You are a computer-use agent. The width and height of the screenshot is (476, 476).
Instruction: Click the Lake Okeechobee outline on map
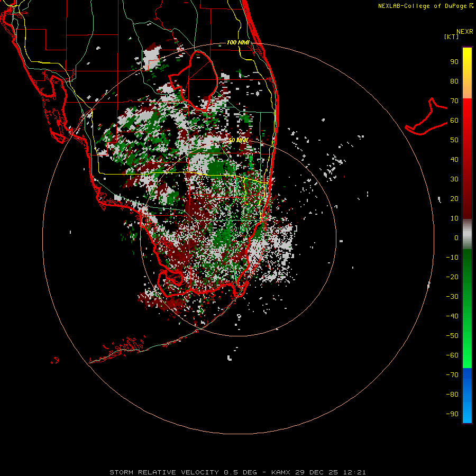click(193, 81)
